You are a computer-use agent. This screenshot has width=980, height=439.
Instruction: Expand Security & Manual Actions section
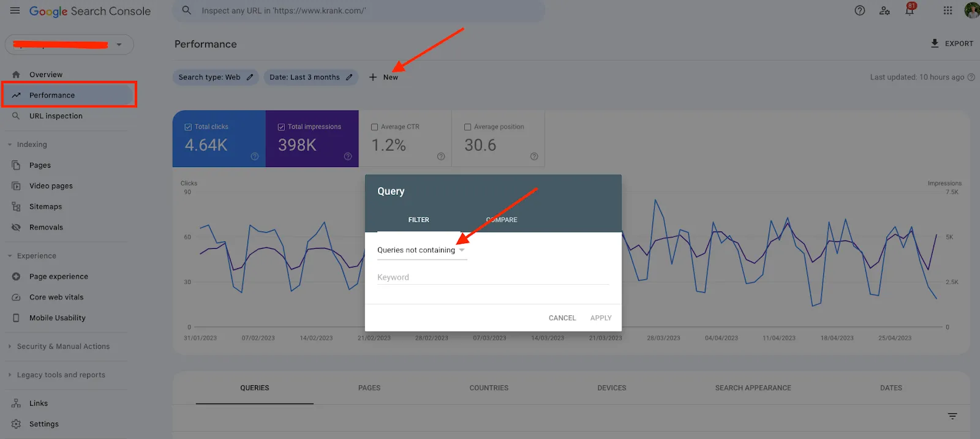pyautogui.click(x=10, y=347)
